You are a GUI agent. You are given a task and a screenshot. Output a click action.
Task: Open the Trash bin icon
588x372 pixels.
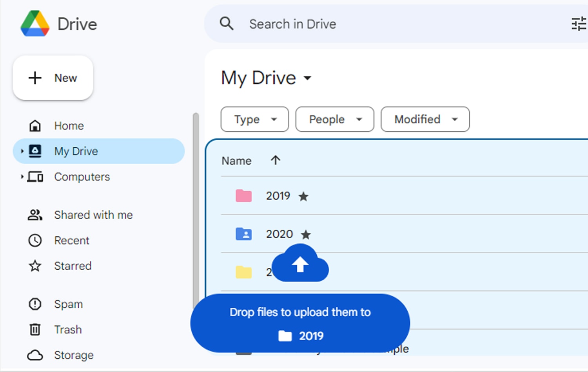click(35, 329)
